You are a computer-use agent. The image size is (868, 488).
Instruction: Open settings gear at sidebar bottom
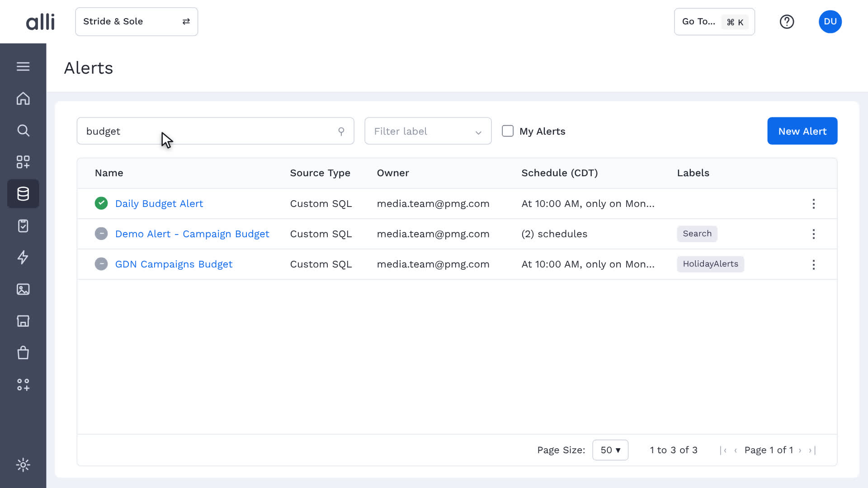point(23,465)
